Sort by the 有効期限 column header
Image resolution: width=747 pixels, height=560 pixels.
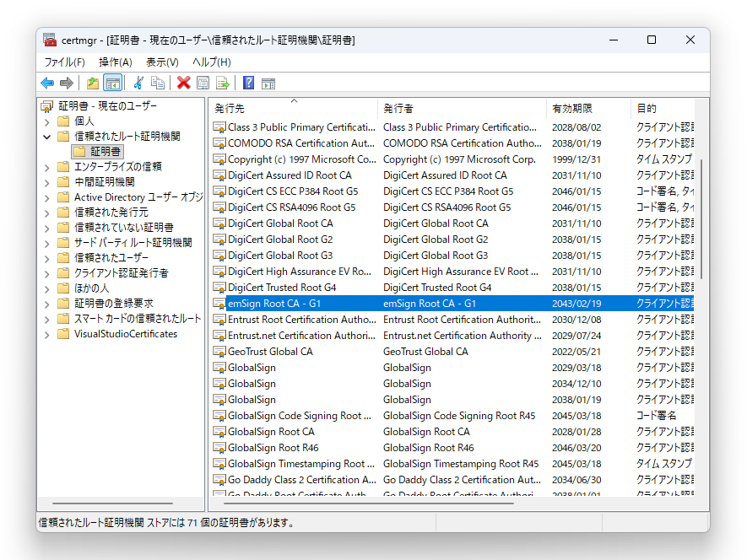tap(588, 109)
